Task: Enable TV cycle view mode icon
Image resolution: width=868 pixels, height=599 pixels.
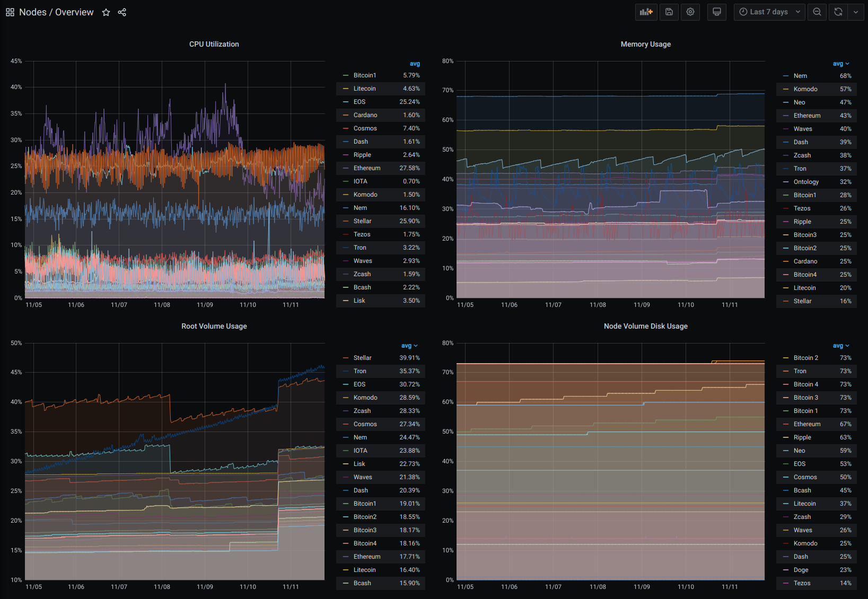Action: 716,12
